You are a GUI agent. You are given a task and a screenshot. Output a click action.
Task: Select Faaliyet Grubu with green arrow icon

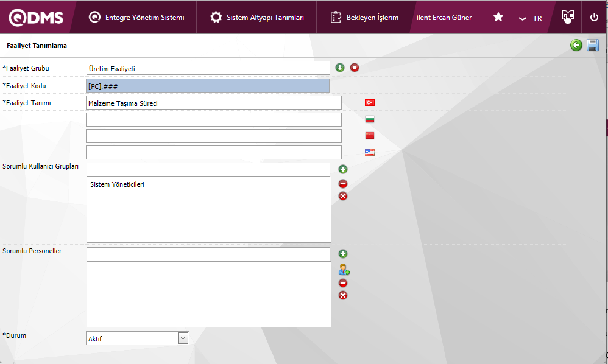tap(340, 68)
